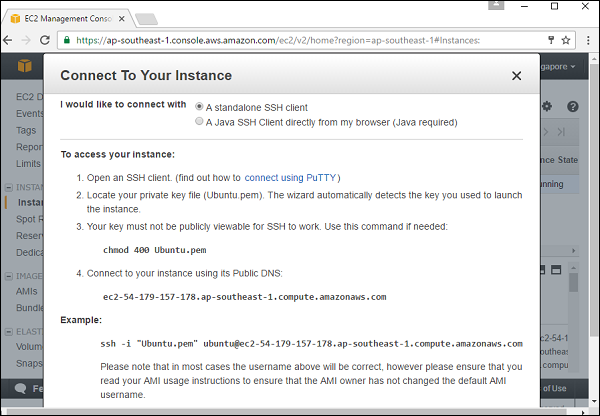Viewport: 600px width, 416px height.
Task: Click the saved password key icon
Action: [x=548, y=40]
